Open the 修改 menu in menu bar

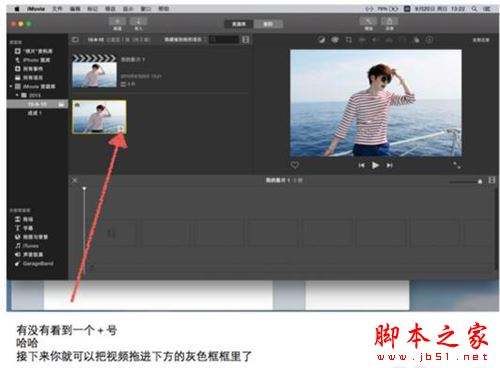click(x=110, y=9)
